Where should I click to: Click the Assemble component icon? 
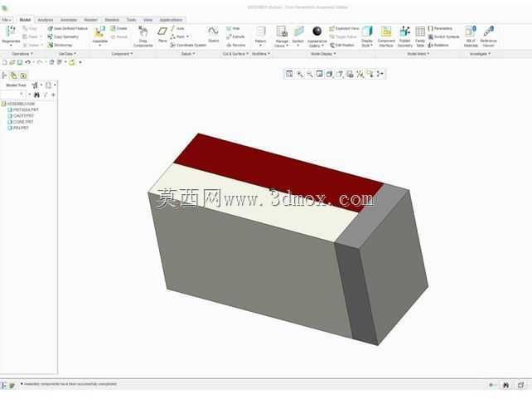click(x=99, y=32)
